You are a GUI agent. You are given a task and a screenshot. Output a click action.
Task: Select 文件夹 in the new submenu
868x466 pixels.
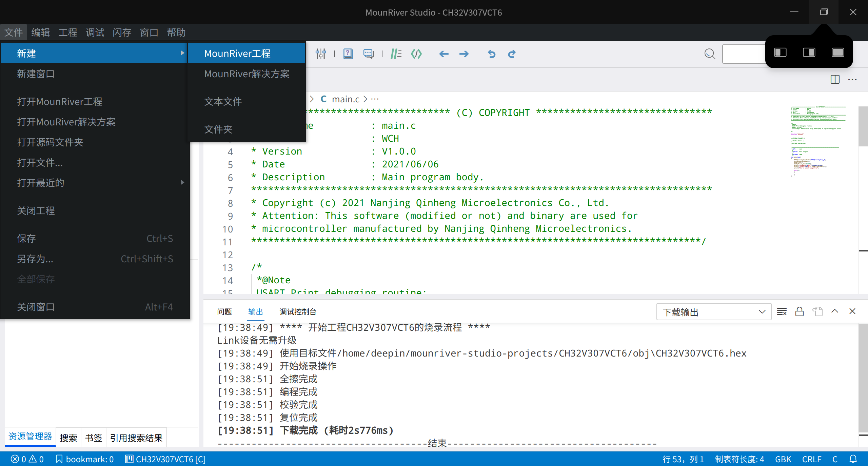(246, 129)
